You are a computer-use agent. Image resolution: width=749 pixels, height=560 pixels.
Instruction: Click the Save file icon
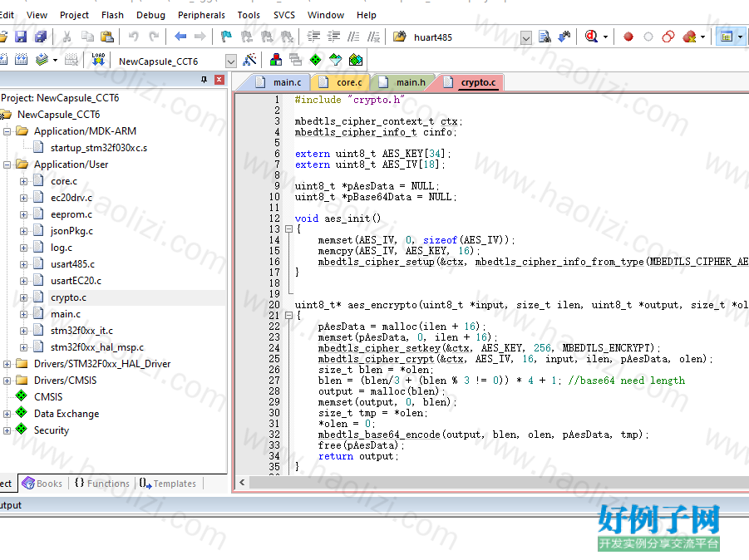tap(21, 37)
